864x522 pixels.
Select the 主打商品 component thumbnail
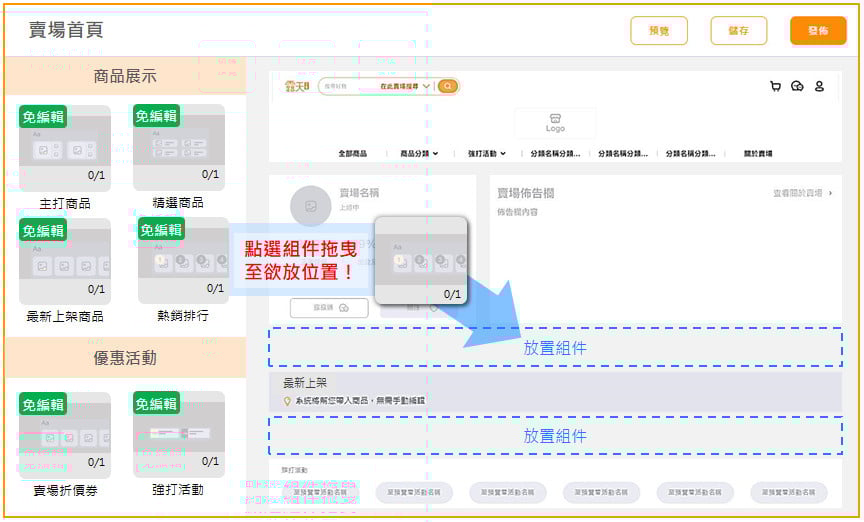64,148
